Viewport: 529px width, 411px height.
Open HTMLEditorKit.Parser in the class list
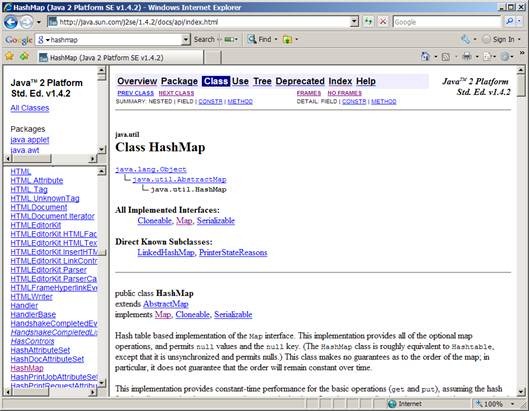pyautogui.click(x=49, y=270)
